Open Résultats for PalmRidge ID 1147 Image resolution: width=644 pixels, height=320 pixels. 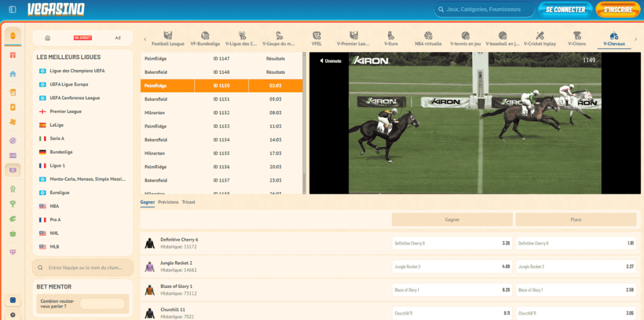tap(275, 58)
